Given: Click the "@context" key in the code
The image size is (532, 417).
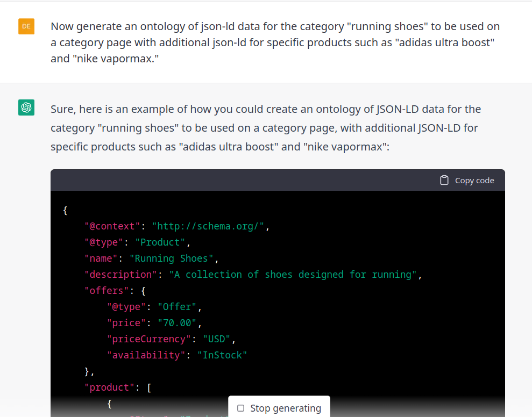Looking at the screenshot, I should click(x=112, y=226).
